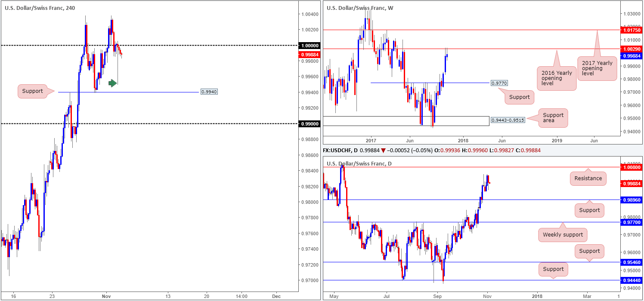Click the 240-minute chart title 'U.S. Dollar/Swiss Franc, 240'
Screen dimensions: 644x301
click(x=40, y=8)
